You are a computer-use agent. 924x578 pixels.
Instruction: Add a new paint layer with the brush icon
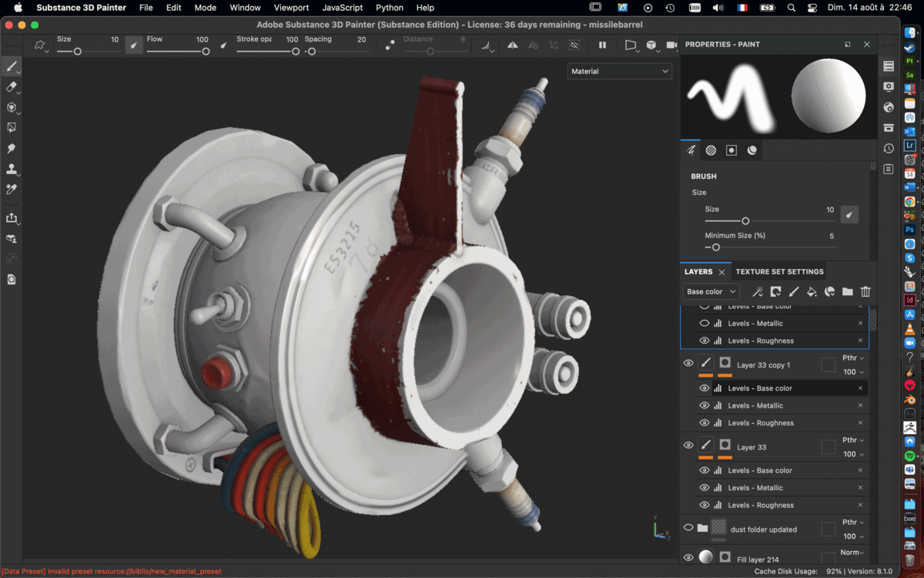(794, 291)
